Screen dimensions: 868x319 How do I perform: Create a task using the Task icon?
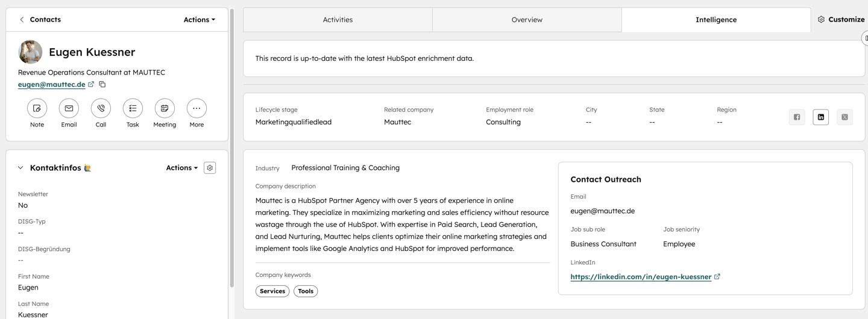(133, 108)
